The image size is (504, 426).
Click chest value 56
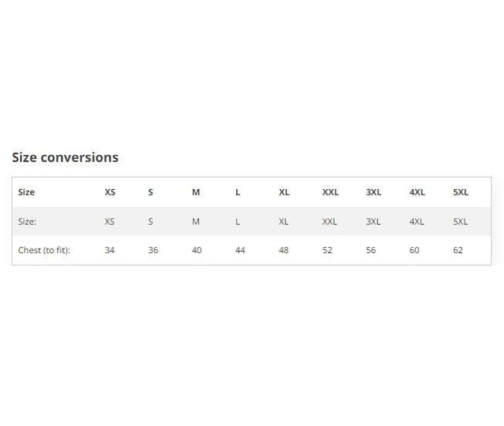371,250
